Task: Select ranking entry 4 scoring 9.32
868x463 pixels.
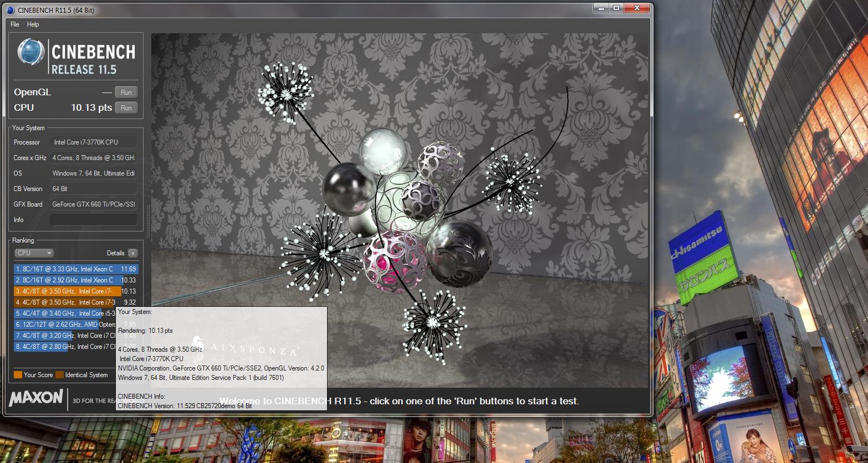Action: click(76, 302)
